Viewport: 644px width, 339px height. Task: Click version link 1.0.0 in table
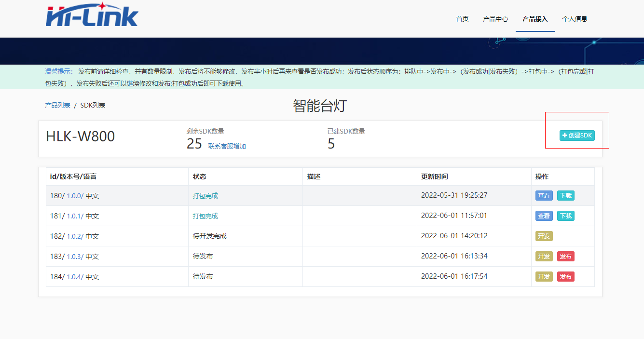[x=75, y=196]
